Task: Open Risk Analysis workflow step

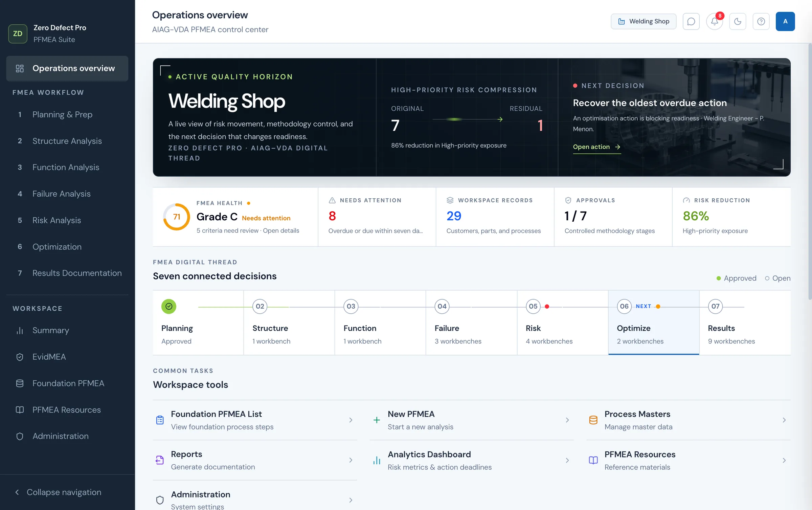Action: click(x=67, y=220)
